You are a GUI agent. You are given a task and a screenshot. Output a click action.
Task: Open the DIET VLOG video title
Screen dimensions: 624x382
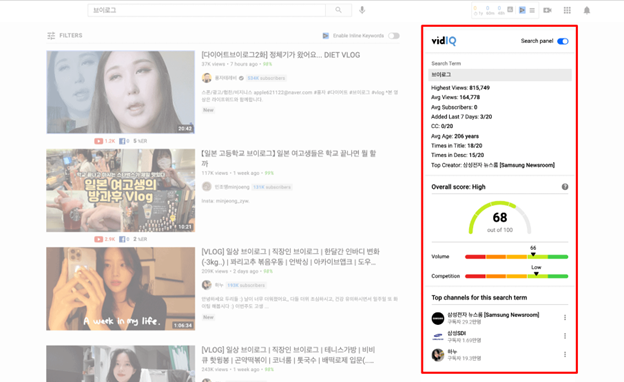281,55
